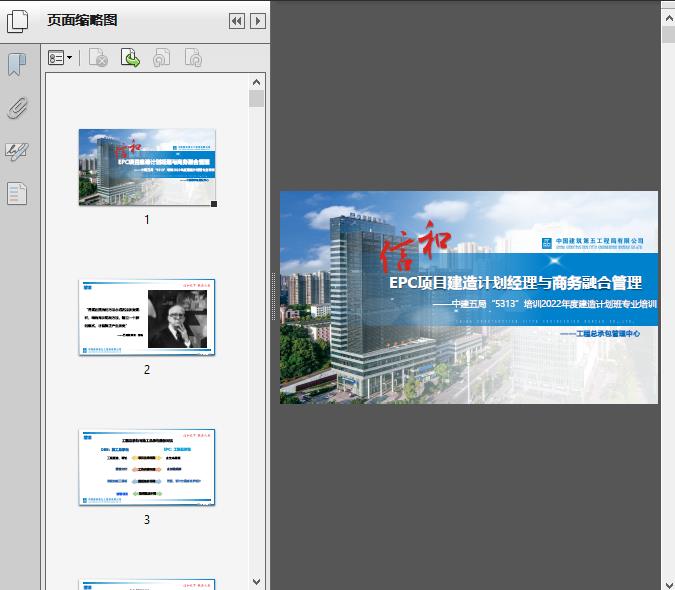The width and height of the screenshot is (675, 590).
Task: Rotate pages counterclockwise
Action: pyautogui.click(x=161, y=58)
